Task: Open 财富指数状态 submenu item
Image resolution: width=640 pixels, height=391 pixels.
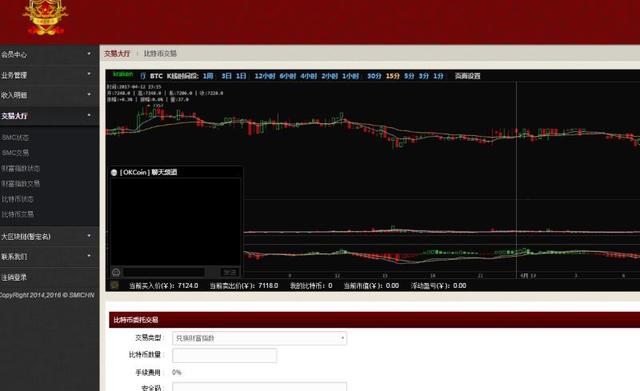Action: [21, 168]
